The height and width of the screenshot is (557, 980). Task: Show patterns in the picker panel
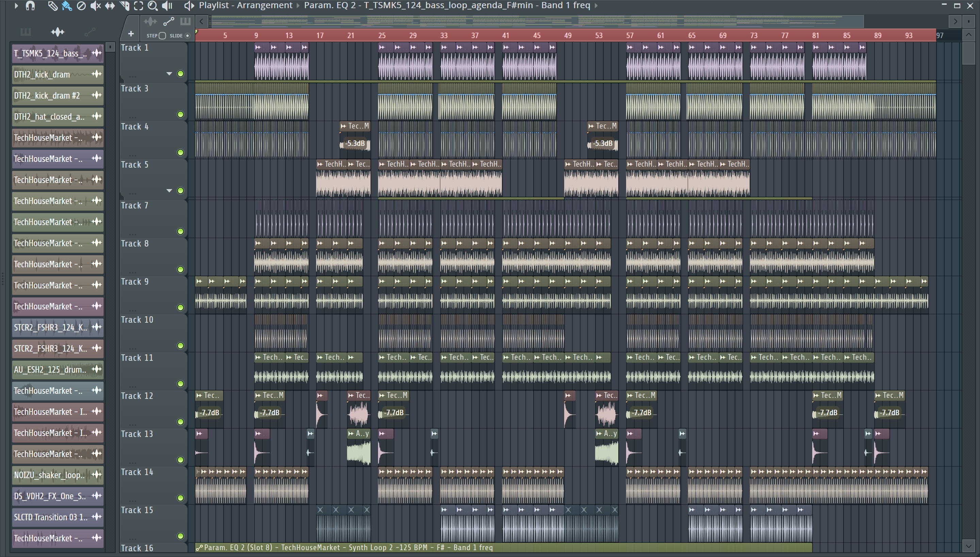(26, 32)
